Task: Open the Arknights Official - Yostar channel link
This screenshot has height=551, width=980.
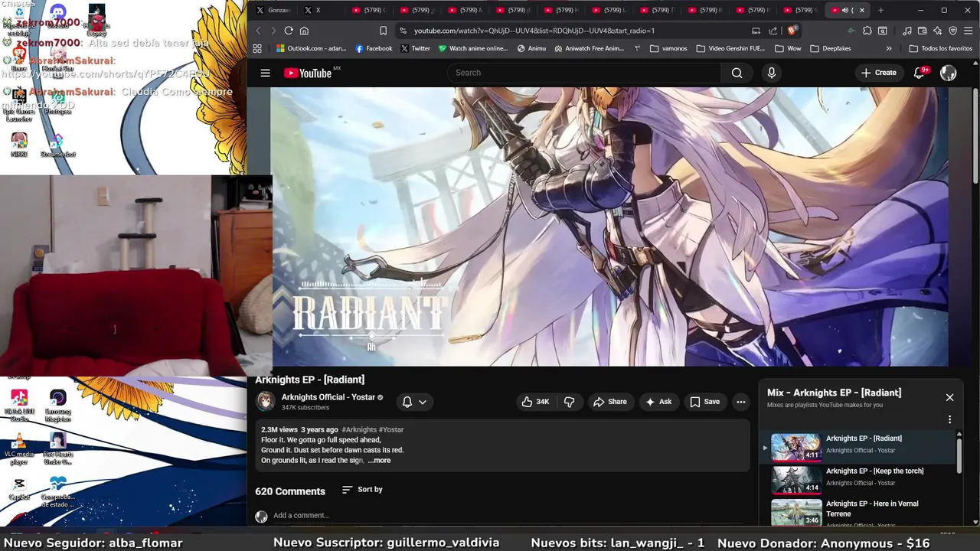Action: tap(328, 397)
